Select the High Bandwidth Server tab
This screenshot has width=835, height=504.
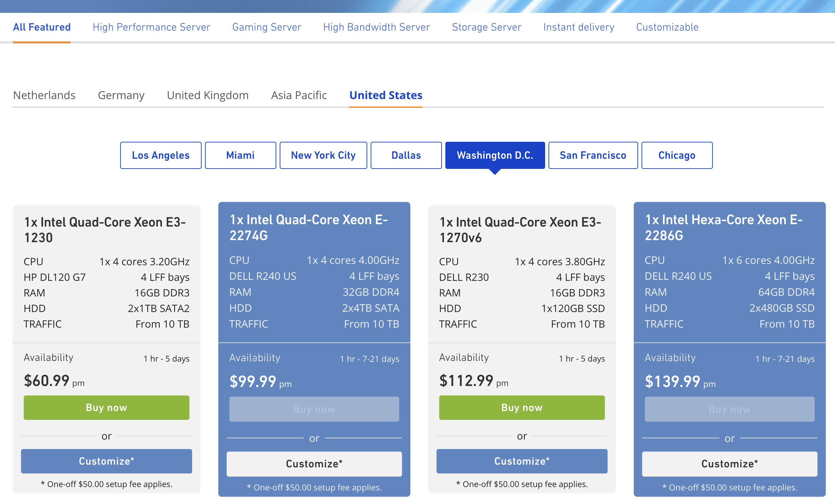[x=376, y=27]
